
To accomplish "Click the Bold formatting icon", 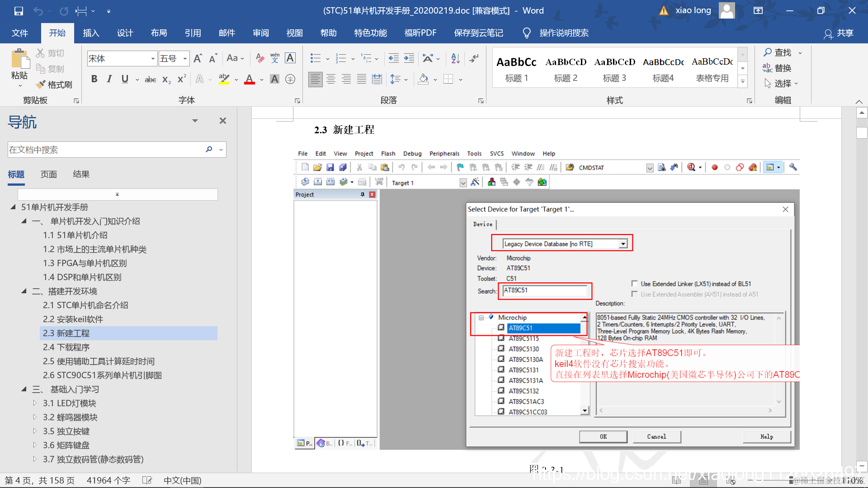I will click(94, 79).
